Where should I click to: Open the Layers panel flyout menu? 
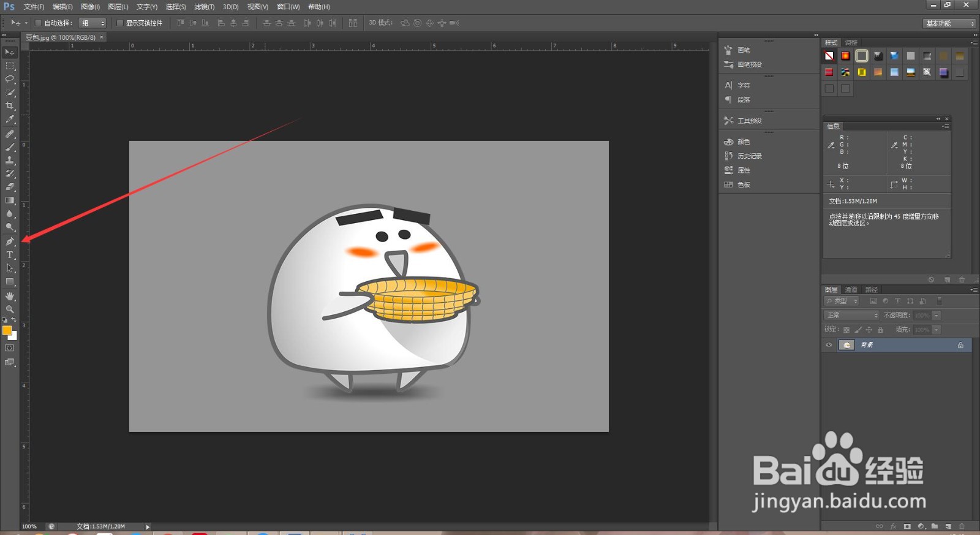coord(974,289)
